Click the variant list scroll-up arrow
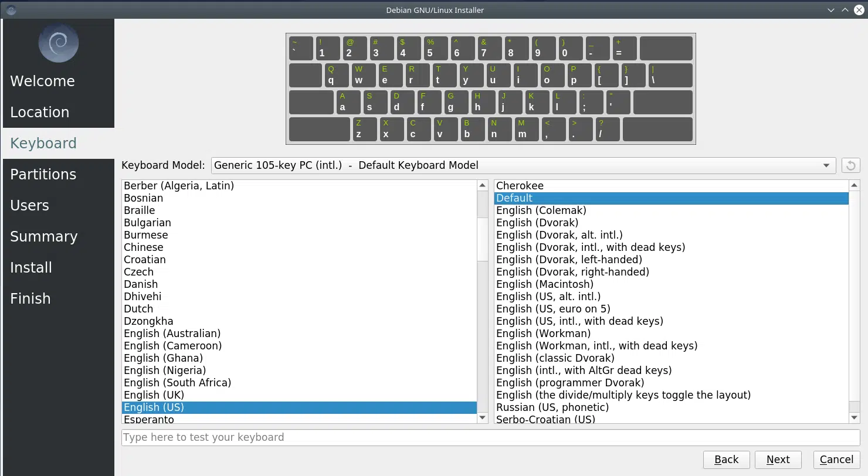Image resolution: width=868 pixels, height=476 pixels. (855, 186)
